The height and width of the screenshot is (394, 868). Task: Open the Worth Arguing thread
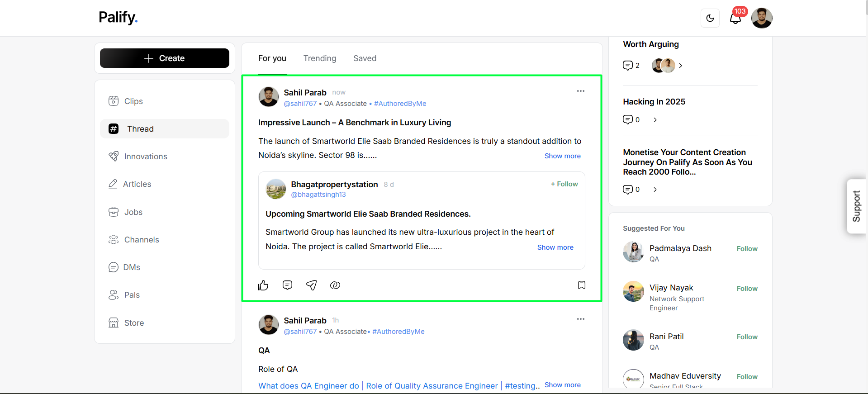click(651, 44)
